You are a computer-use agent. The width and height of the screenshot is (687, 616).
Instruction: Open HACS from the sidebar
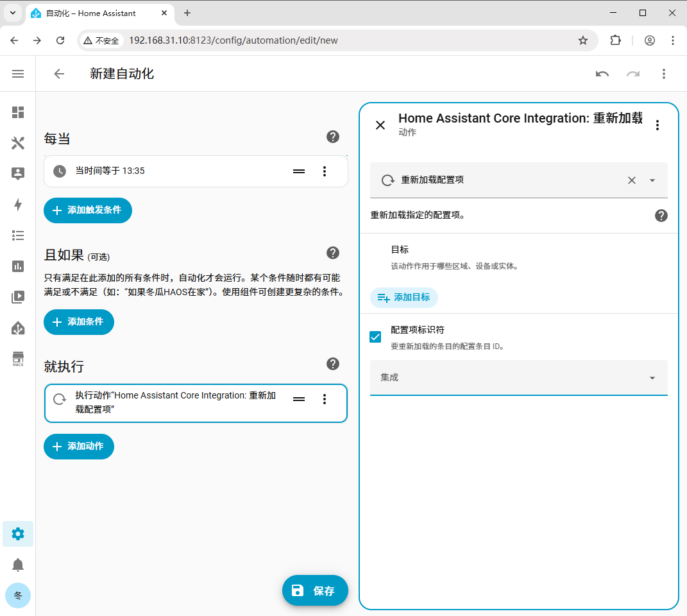click(18, 359)
